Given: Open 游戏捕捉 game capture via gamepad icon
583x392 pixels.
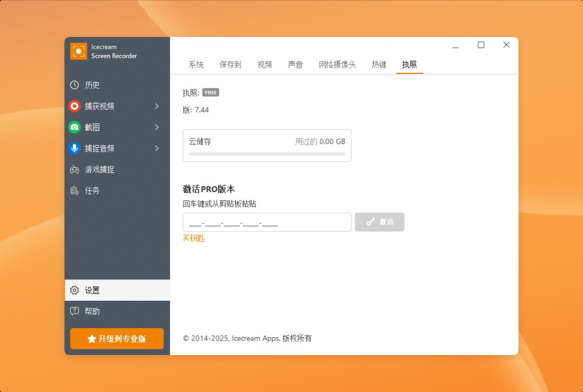Looking at the screenshot, I should pos(75,170).
